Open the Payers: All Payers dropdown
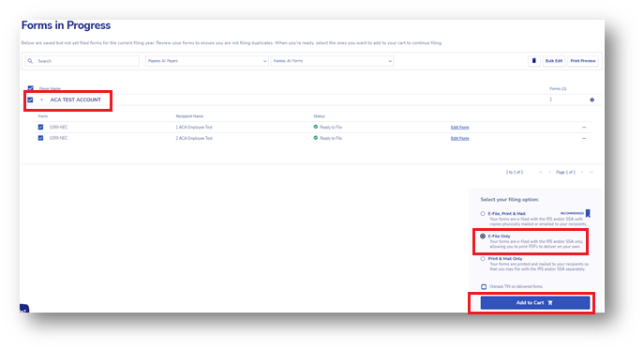The height and width of the screenshot is (352, 644). tap(206, 61)
